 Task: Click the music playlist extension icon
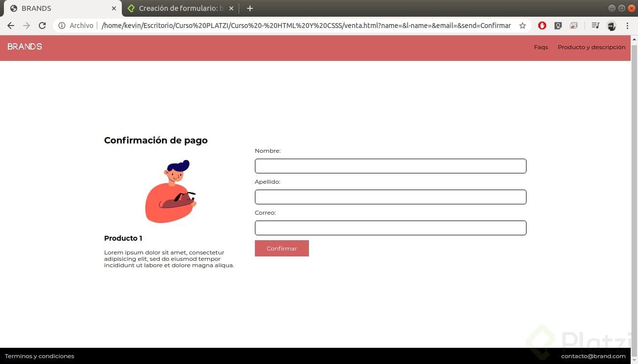(x=595, y=26)
